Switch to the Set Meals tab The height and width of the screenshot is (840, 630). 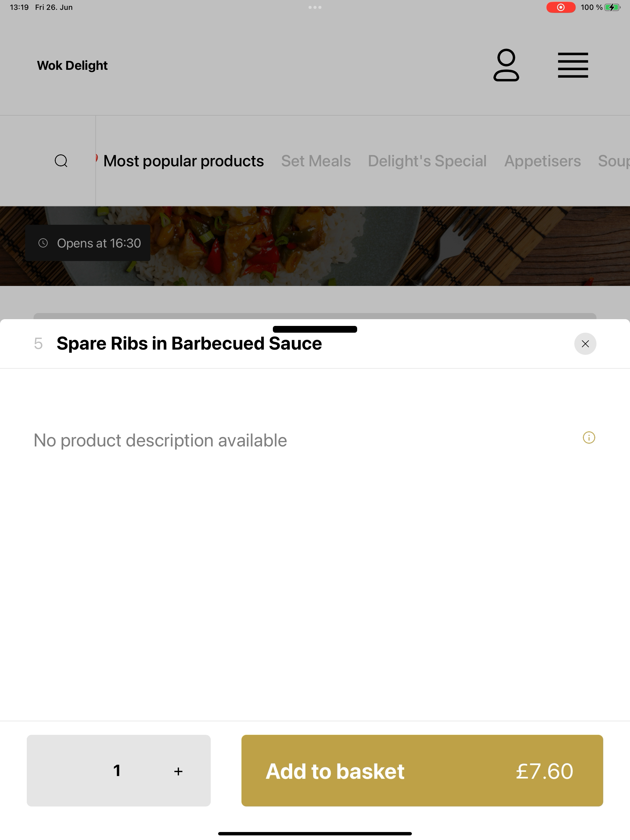316,161
